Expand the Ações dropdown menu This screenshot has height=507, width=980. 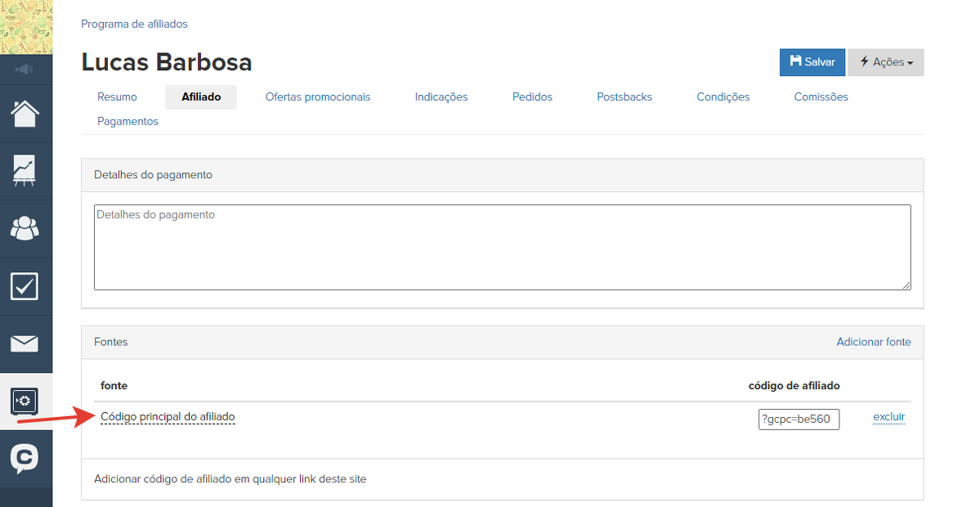pos(886,62)
